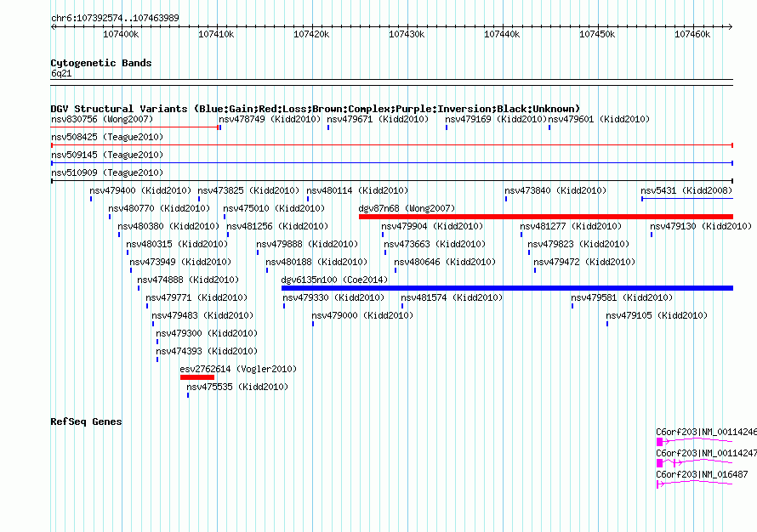This screenshot has height=532, width=757.
Task: Select nsv479472 (Kidd2010) variant
Action: coord(584,262)
